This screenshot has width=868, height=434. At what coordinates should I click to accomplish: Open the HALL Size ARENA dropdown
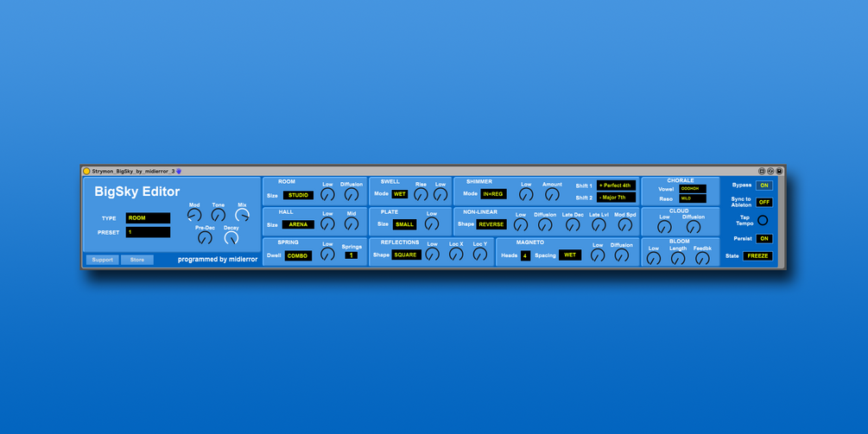(x=298, y=224)
